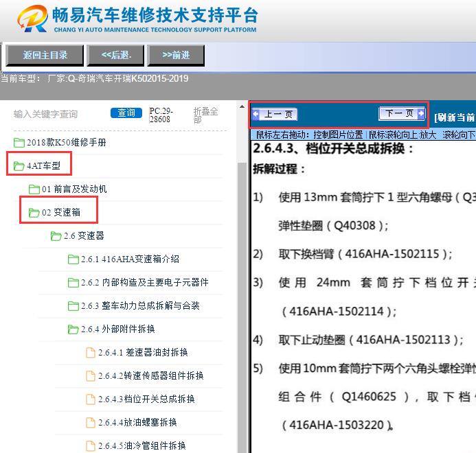476x453 pixels.
Task: Open page 2.6.4.1 差速器油封拆换
Action: (x=143, y=353)
